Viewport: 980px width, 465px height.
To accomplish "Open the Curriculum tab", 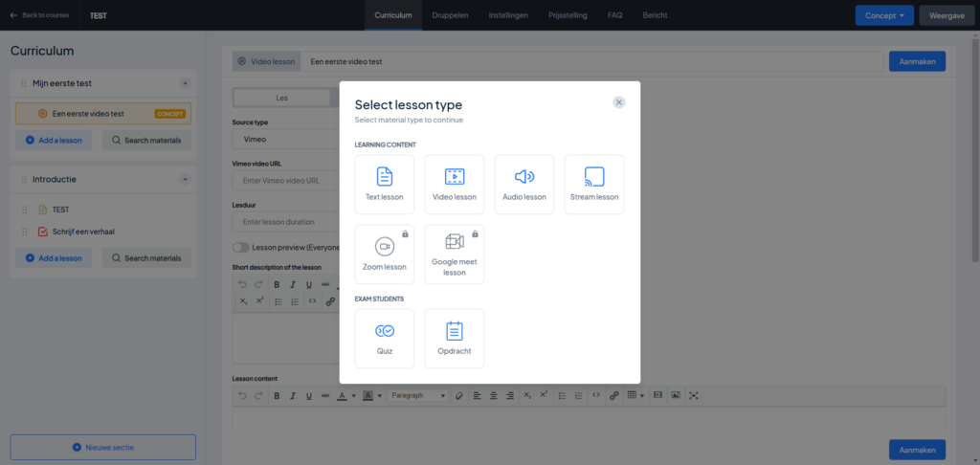I will coord(393,15).
